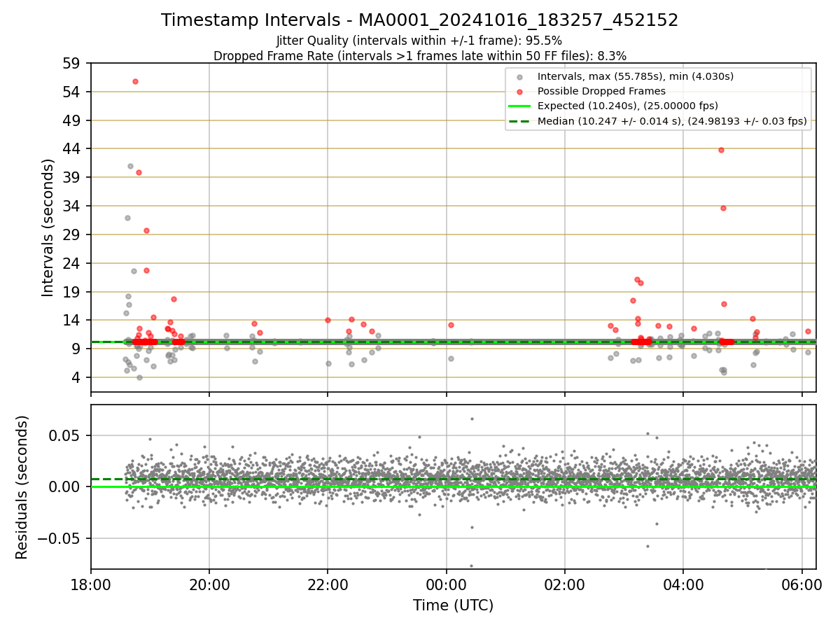The height and width of the screenshot is (630, 840).
Task: Click the topmost red point near 56 seconds
Action: pos(135,81)
